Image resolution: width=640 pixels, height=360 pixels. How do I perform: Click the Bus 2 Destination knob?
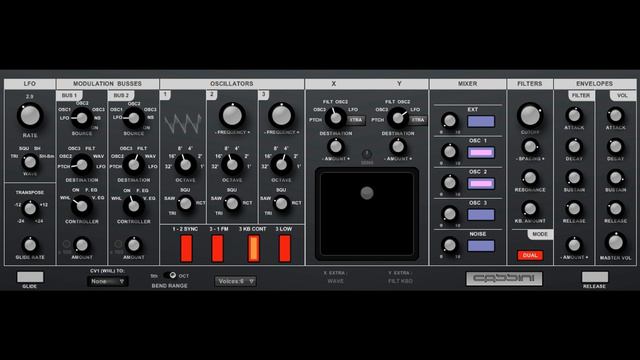(x=133, y=164)
